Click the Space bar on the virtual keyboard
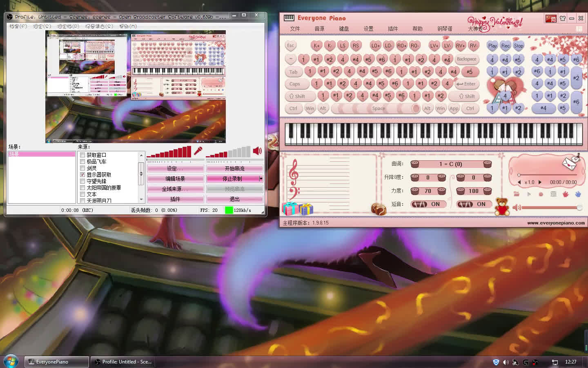 pos(376,108)
